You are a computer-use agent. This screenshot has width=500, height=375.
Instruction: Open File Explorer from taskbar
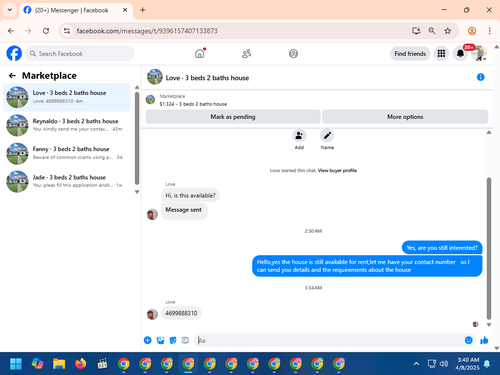tap(59, 364)
